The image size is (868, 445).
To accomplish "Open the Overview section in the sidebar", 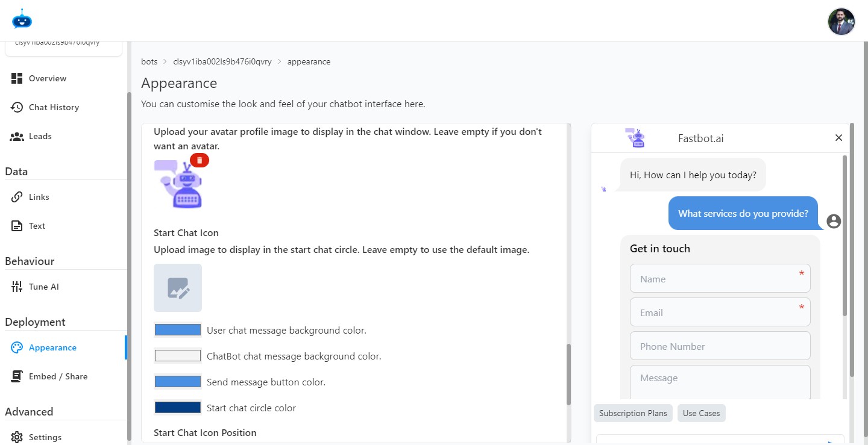I will (x=47, y=78).
